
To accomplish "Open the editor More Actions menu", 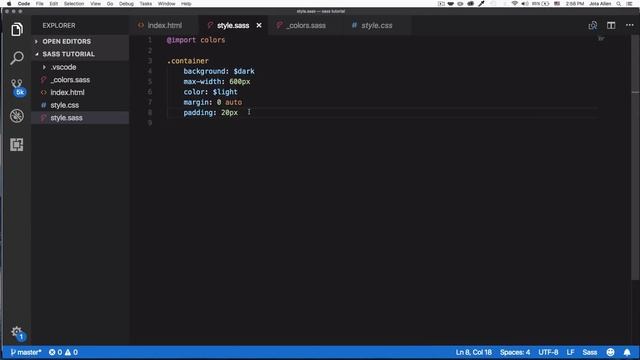I will (x=630, y=25).
